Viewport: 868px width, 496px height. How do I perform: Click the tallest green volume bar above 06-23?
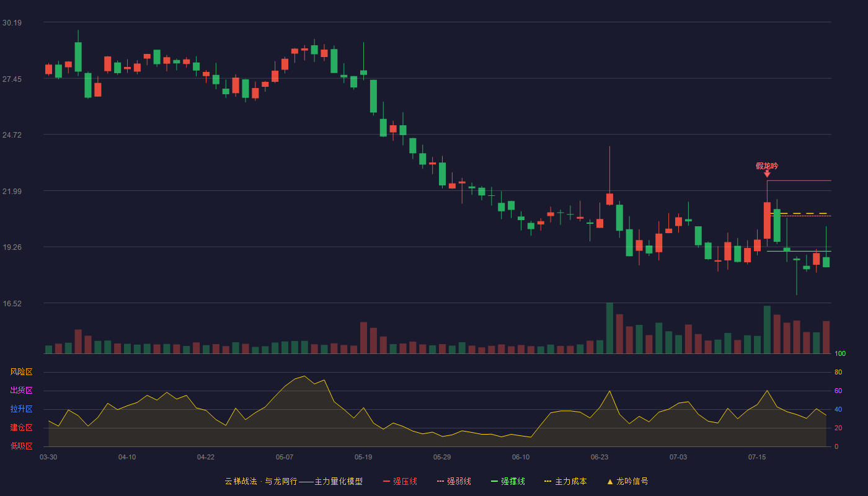click(609, 328)
